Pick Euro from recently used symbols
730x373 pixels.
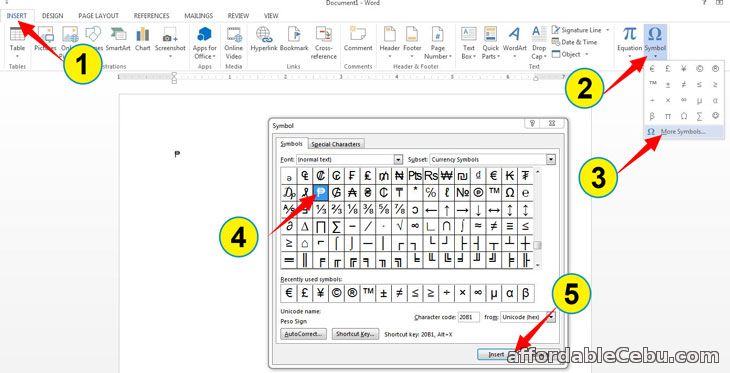coord(289,293)
